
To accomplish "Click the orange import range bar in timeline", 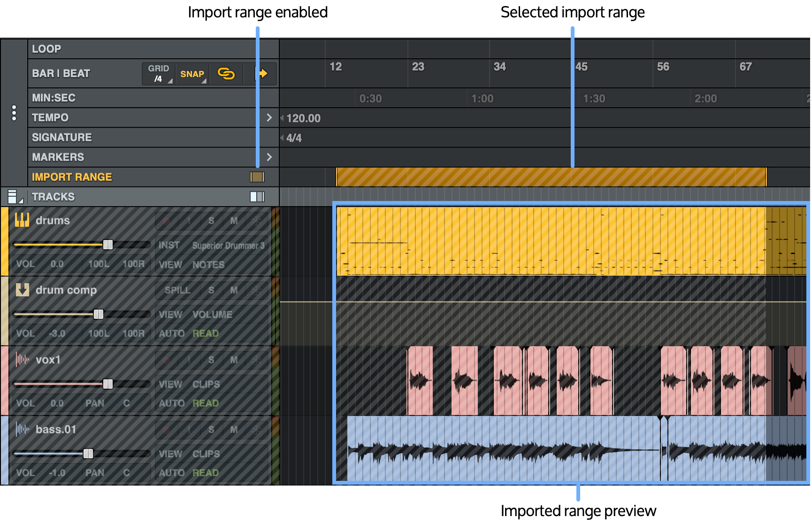I will pos(551,178).
